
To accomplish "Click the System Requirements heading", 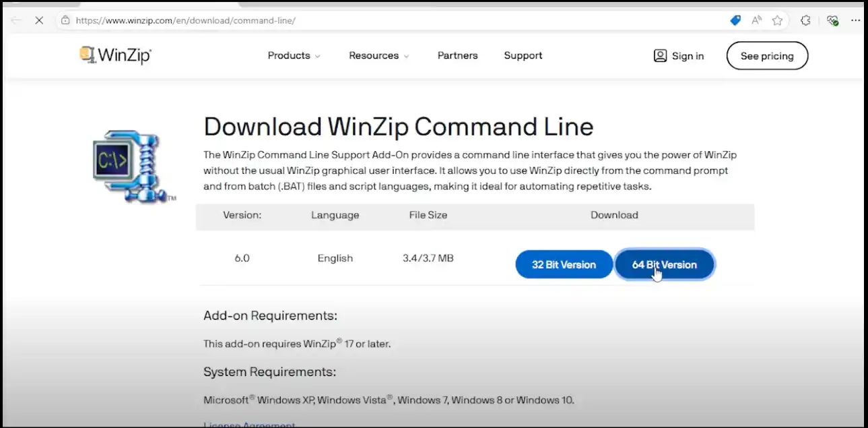I will click(269, 372).
